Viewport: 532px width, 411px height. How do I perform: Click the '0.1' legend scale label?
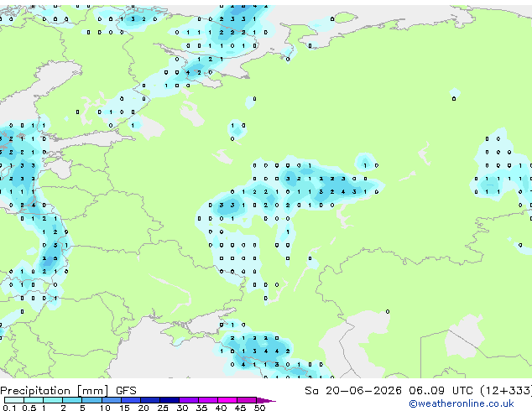tap(9, 408)
